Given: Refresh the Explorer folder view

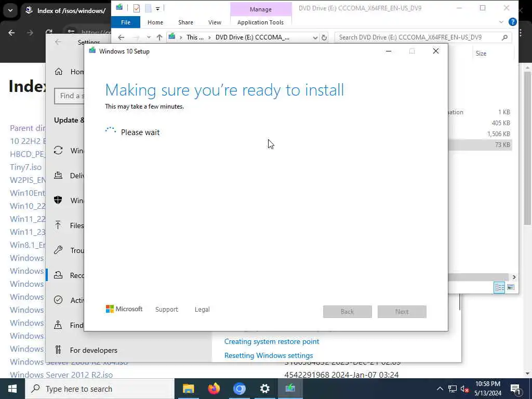Looking at the screenshot, I should tap(324, 37).
